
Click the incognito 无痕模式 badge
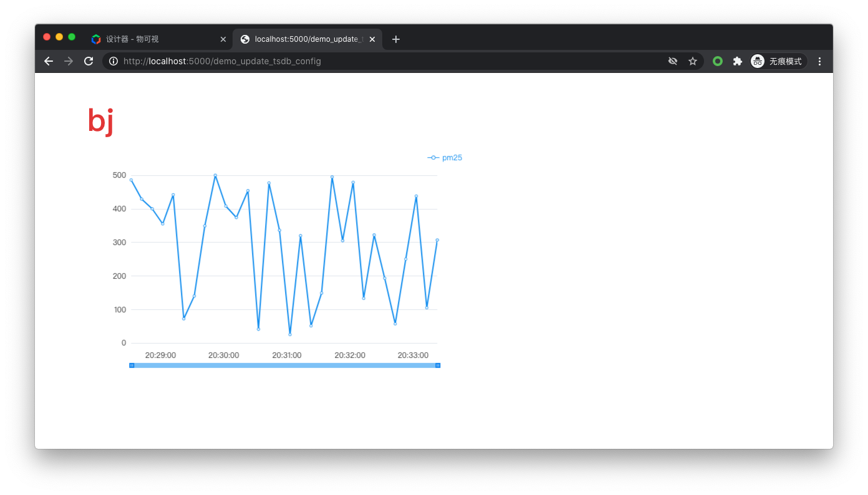click(x=778, y=61)
